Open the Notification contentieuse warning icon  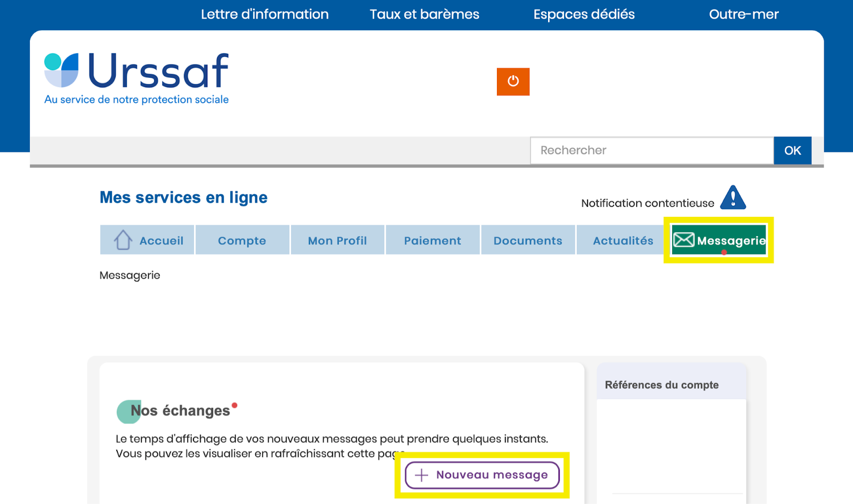[733, 198]
